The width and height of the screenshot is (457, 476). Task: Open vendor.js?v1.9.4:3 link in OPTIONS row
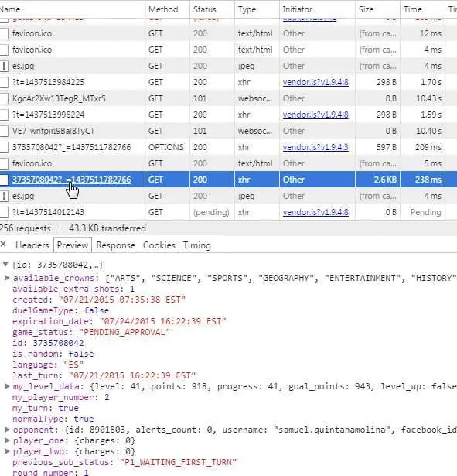pos(315,147)
